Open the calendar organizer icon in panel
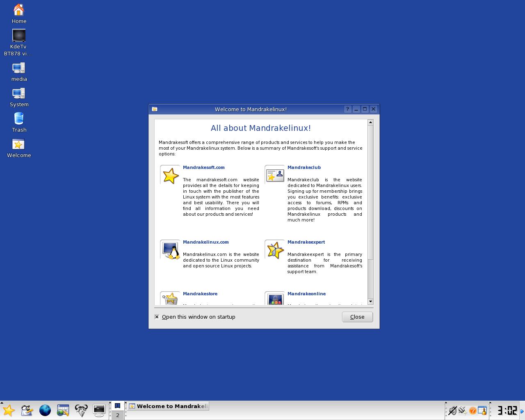 (63, 410)
